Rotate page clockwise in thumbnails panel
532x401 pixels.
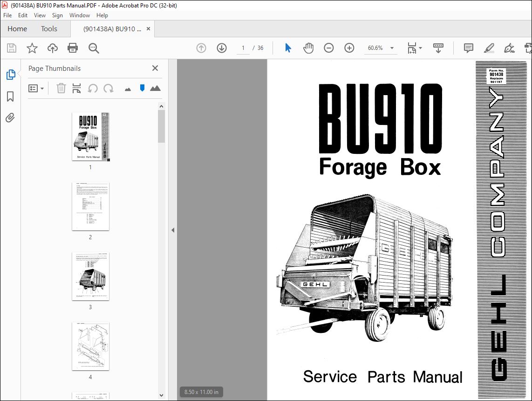[109, 89]
